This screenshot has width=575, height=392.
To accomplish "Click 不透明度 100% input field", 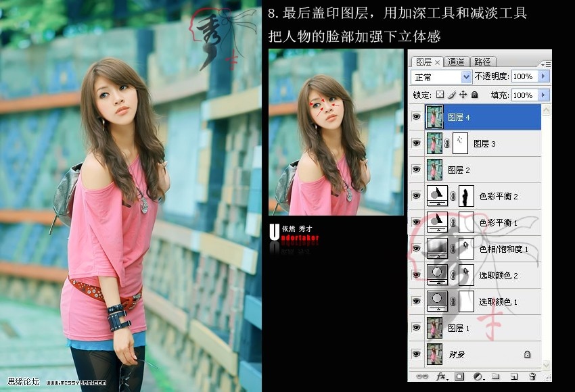I will pos(524,76).
